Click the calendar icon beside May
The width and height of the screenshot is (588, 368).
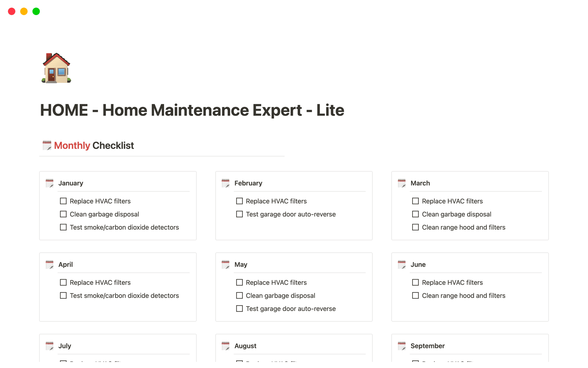click(x=225, y=264)
